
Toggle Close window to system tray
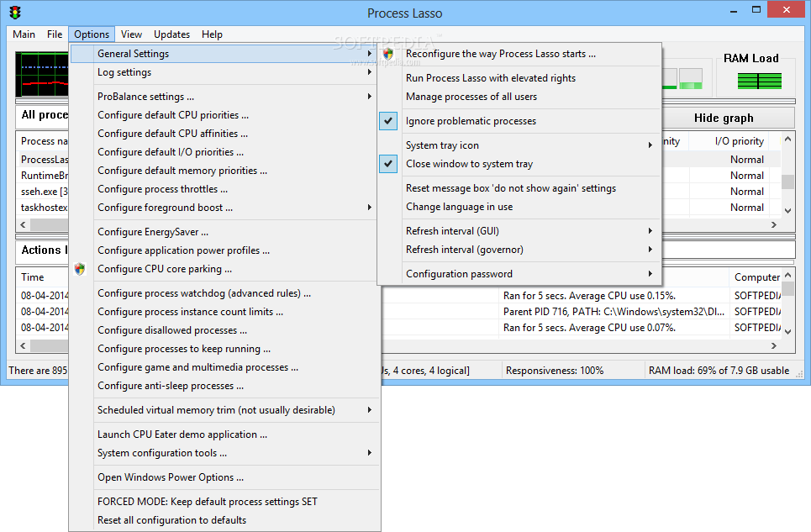pyautogui.click(x=388, y=164)
